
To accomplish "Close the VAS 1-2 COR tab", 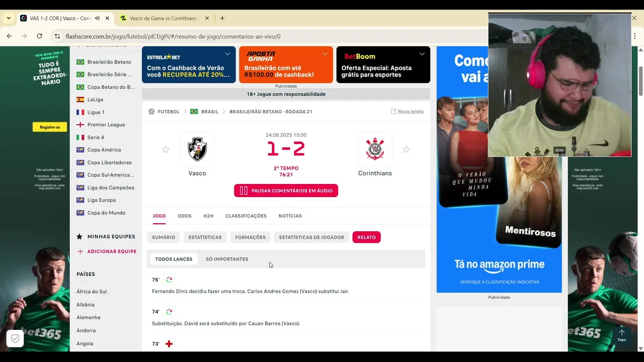I will point(107,18).
